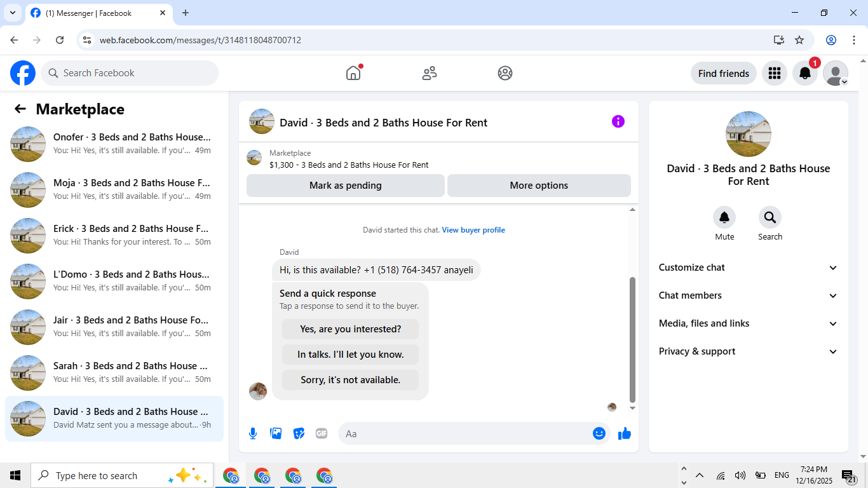Screen dimensions: 868x488
Task: Reload the page in Chrome
Action: (60, 40)
